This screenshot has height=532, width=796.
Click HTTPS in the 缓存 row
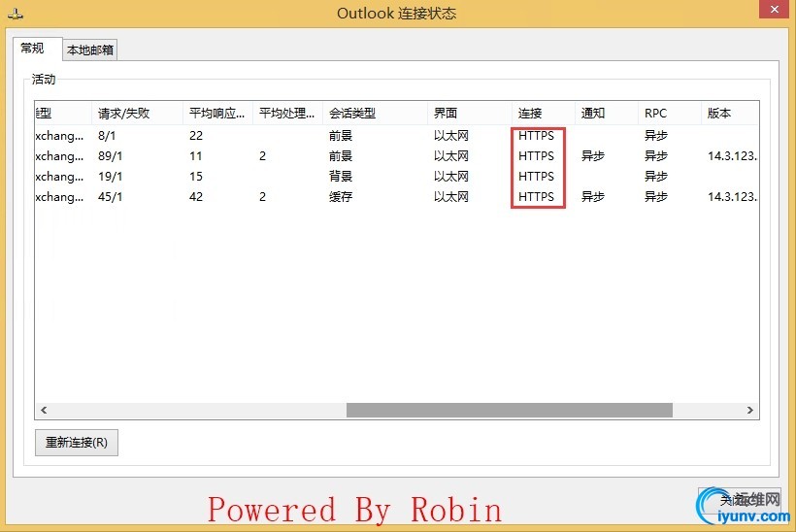point(536,196)
